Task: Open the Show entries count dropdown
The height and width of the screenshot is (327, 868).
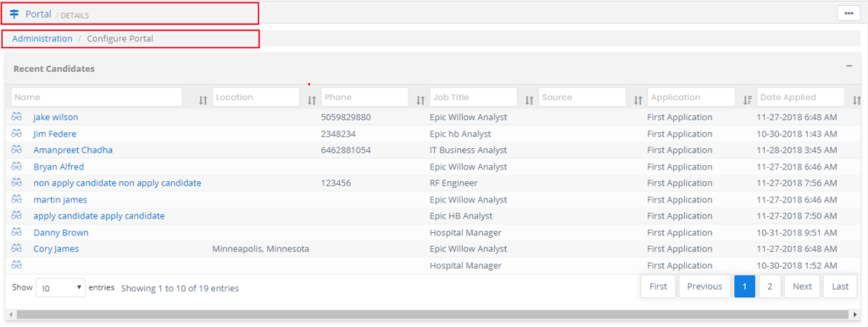Action: tap(60, 288)
